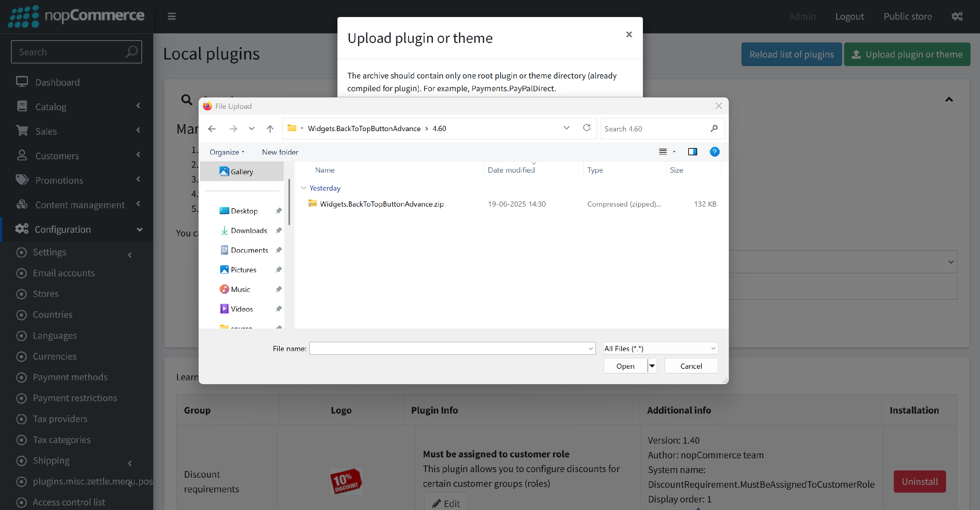Viewport: 980px width, 510px height.
Task: Open the view options dropdown
Action: pyautogui.click(x=674, y=152)
